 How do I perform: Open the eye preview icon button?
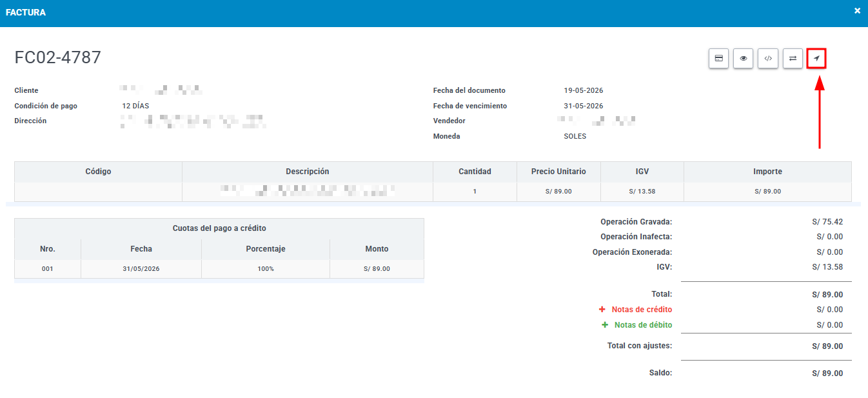[x=743, y=58]
